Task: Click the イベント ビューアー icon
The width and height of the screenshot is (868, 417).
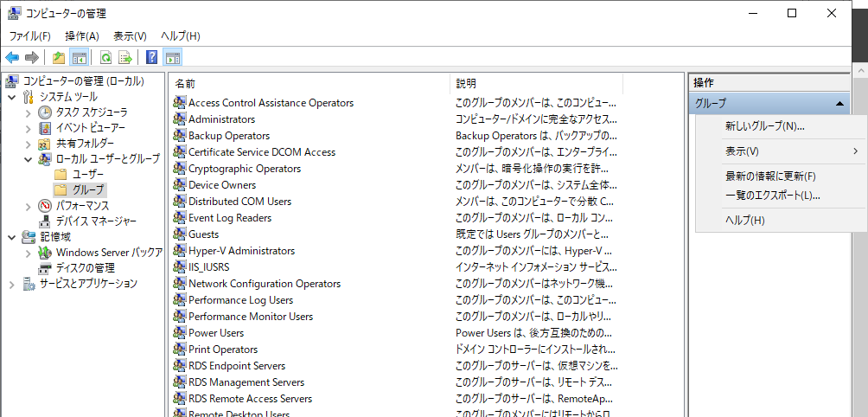Action: (45, 129)
